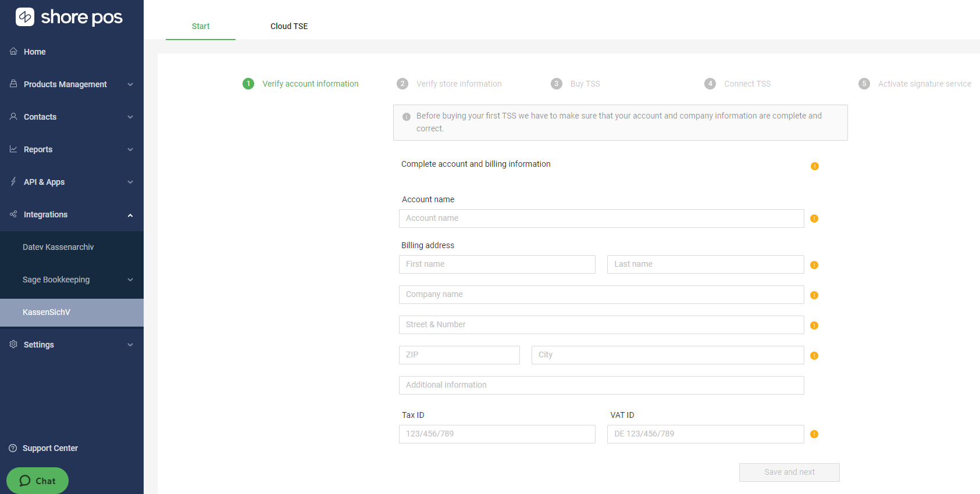The width and height of the screenshot is (980, 494).
Task: Click the Shore POS logo
Action: pos(69,17)
